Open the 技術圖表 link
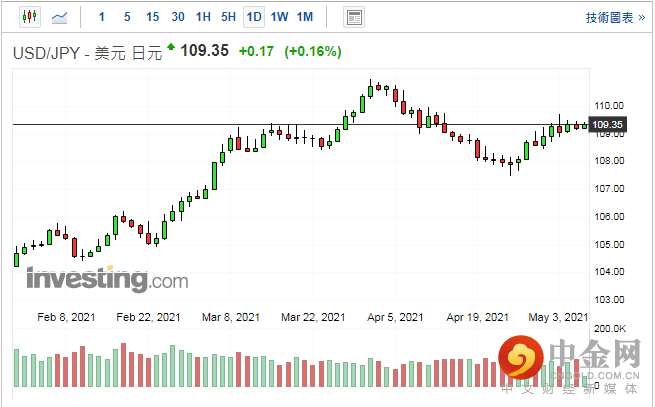This screenshot has height=407, width=655. [615, 18]
